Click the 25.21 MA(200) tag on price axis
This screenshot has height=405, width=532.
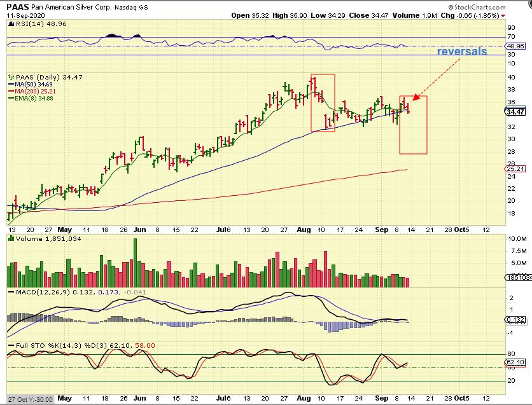(x=515, y=168)
